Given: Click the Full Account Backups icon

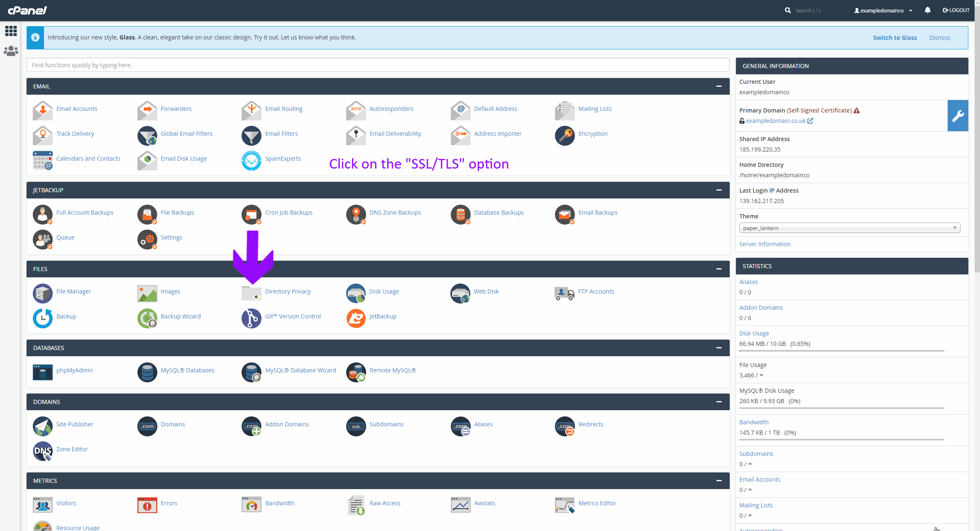Looking at the screenshot, I should point(43,214).
